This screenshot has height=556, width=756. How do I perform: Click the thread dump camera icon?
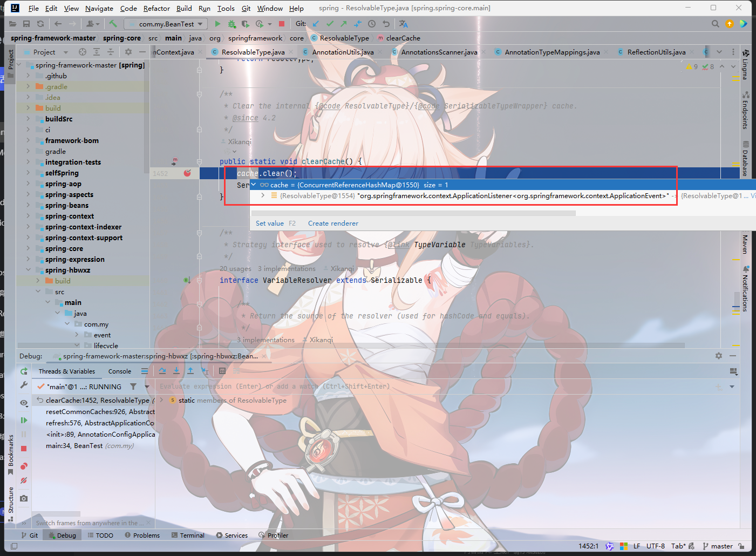(24, 498)
